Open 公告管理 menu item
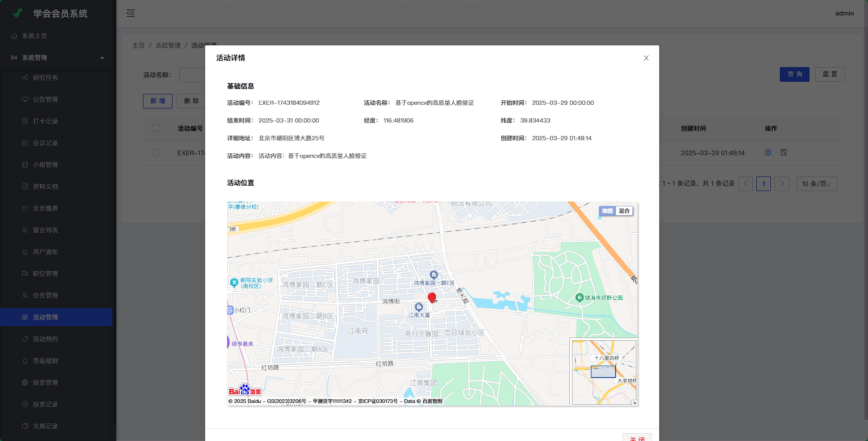The height and width of the screenshot is (441, 868). [x=56, y=99]
